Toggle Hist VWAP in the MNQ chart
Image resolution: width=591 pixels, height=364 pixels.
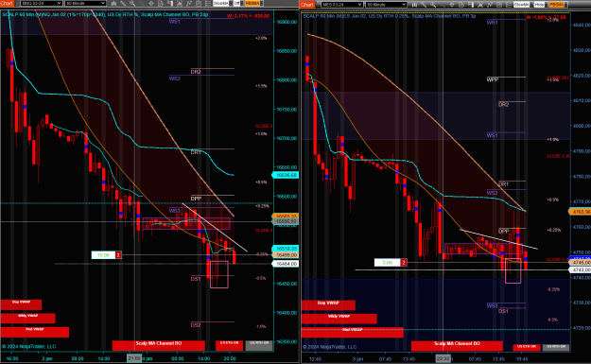click(x=35, y=332)
